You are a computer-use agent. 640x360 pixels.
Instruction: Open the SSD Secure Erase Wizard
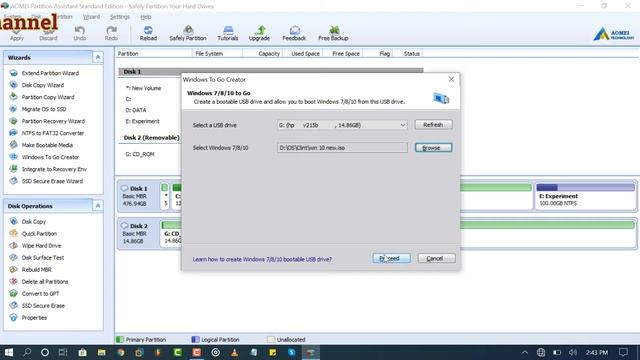(x=52, y=181)
